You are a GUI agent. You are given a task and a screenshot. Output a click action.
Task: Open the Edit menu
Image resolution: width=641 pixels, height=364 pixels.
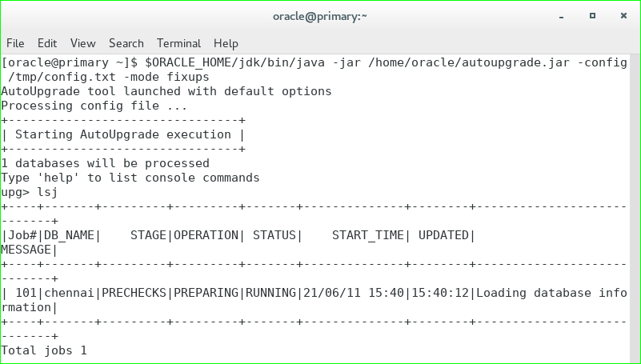click(x=47, y=43)
